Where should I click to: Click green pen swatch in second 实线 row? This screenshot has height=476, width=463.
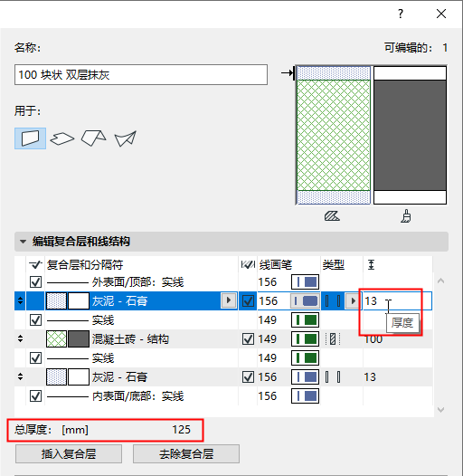pos(306,358)
